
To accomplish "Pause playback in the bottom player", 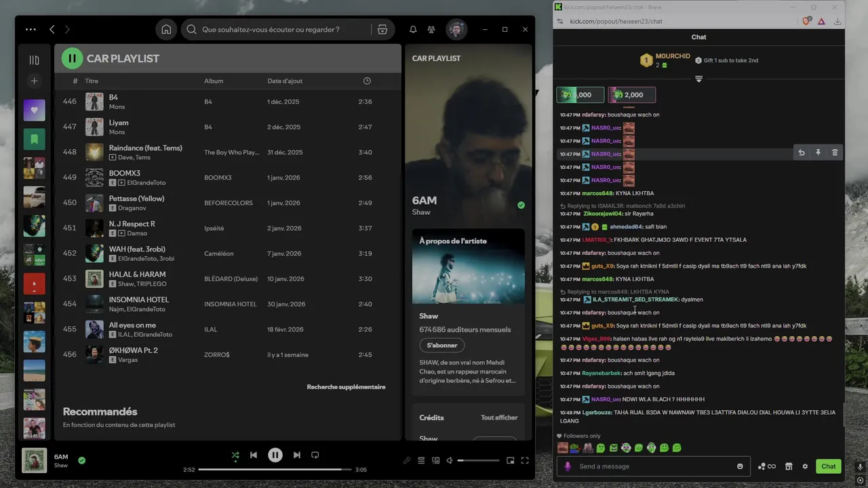I will tap(275, 455).
